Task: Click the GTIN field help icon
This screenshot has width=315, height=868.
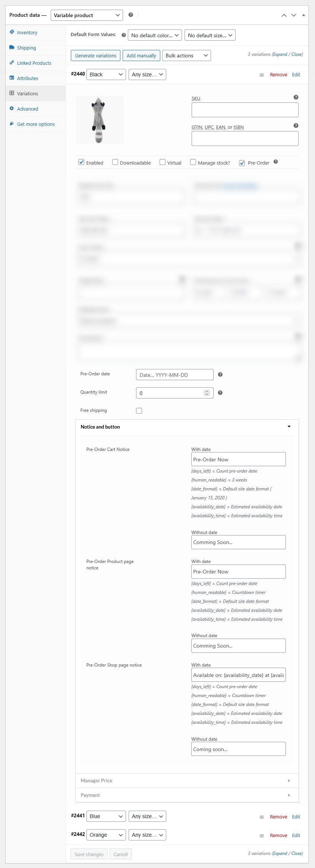Action: pyautogui.click(x=296, y=126)
